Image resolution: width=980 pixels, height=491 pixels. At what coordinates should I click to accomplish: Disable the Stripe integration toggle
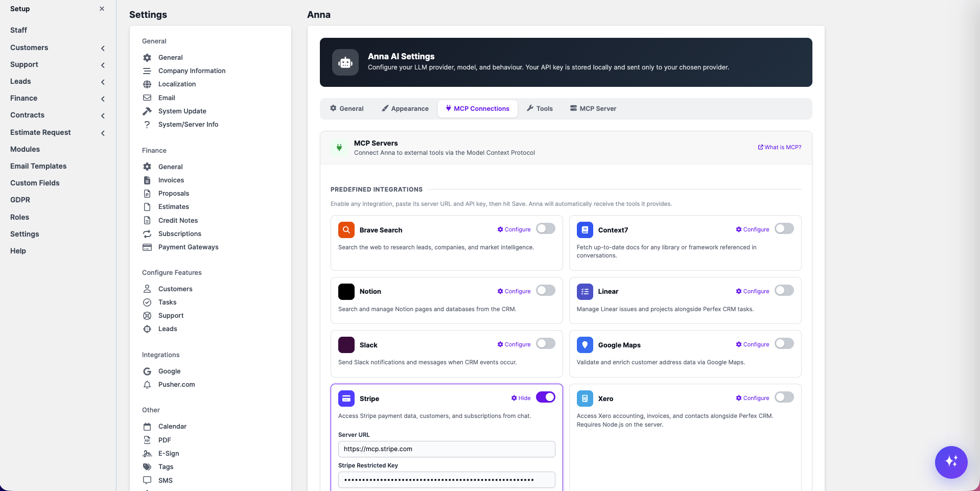[546, 398]
